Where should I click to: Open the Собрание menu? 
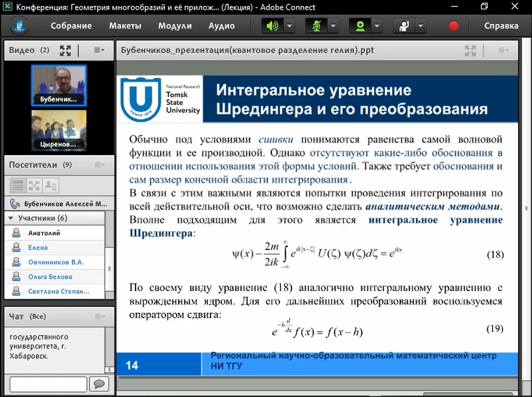pos(71,26)
